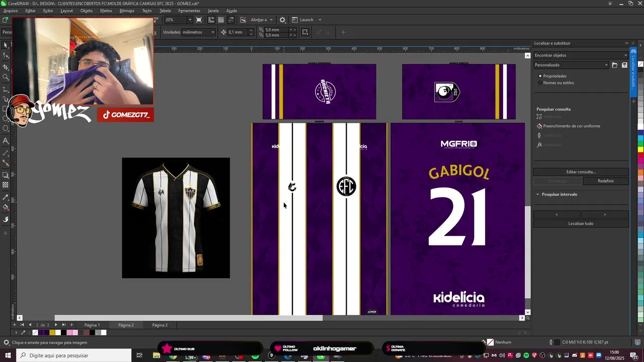Screen dimensions: 644x362
Task: Select the Transparency checkerboard tool
Action: [x=6, y=185]
